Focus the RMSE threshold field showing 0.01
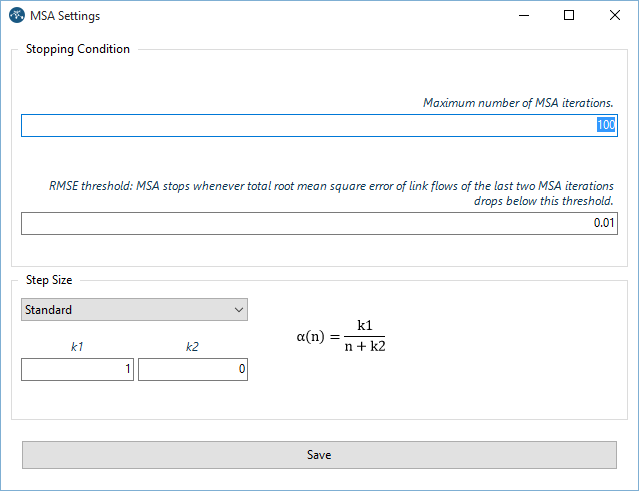The image size is (639, 491). (319, 223)
